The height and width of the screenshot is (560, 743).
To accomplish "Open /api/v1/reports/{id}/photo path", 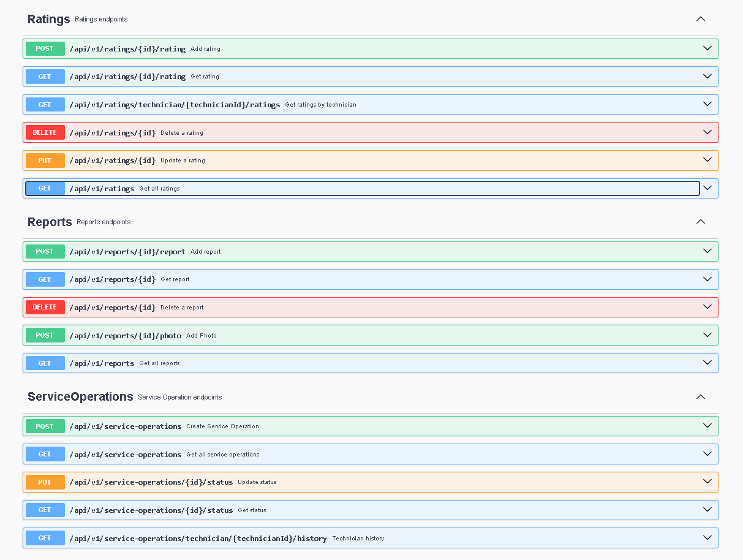I will click(126, 336).
